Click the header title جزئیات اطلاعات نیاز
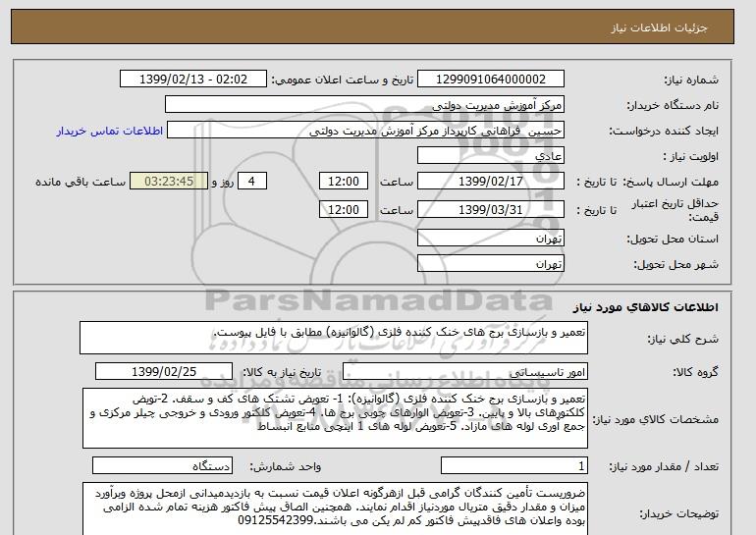The height and width of the screenshot is (535, 756). pos(659,27)
